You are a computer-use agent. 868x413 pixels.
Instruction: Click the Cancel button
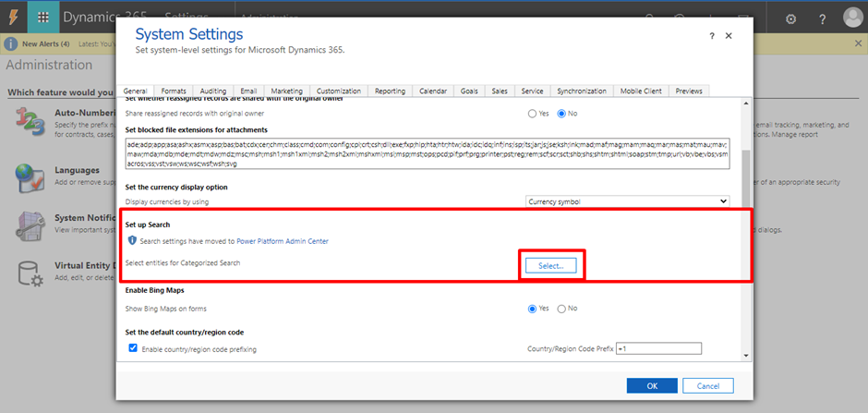coord(708,385)
